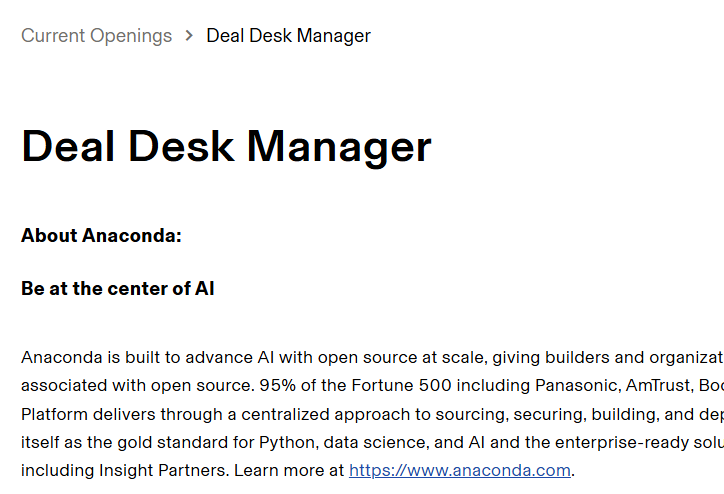Click the word Panasonic in the paragraph
Screen dimensions: 724x494
pyautogui.click(x=585, y=385)
